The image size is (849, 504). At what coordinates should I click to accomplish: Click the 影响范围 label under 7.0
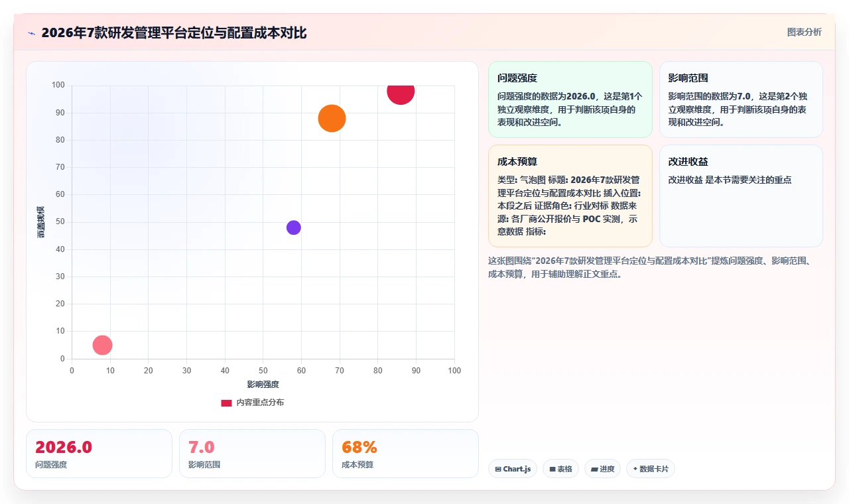204,465
